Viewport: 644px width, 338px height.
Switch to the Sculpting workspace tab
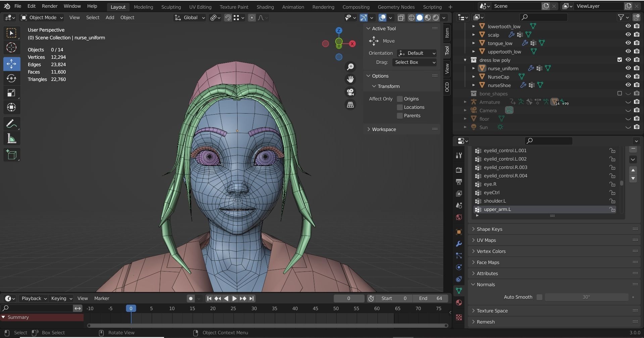click(x=171, y=7)
